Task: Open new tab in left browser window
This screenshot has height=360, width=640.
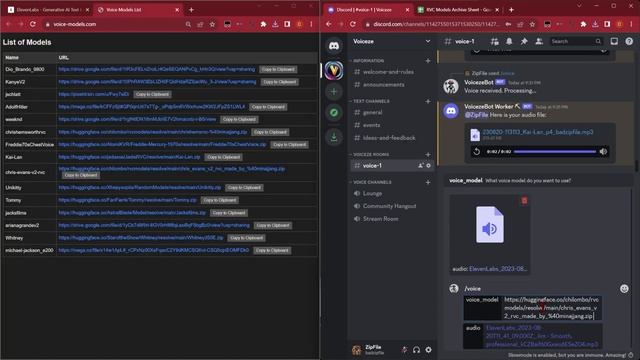Action: 191,10
